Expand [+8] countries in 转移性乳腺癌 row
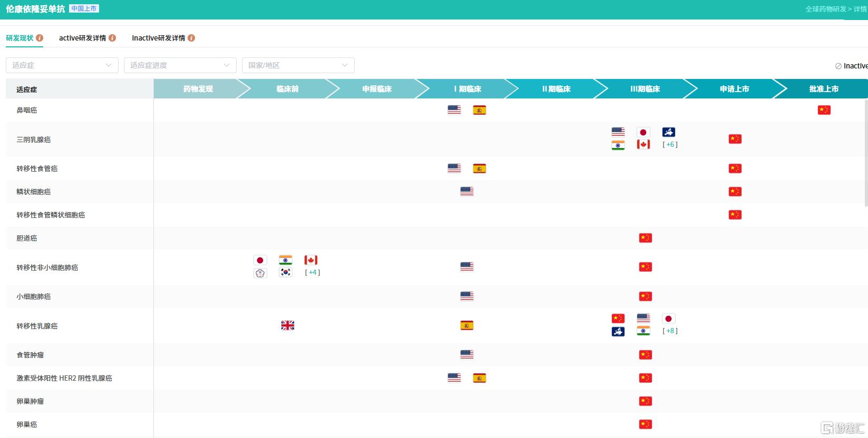 tap(670, 331)
